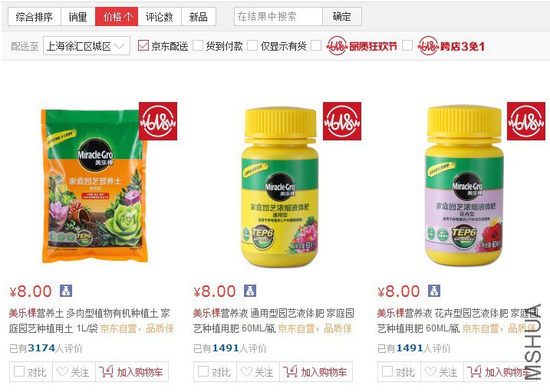Tick the 对比 checkbox for the first product
This screenshot has height=392, width=550.
[x=19, y=371]
